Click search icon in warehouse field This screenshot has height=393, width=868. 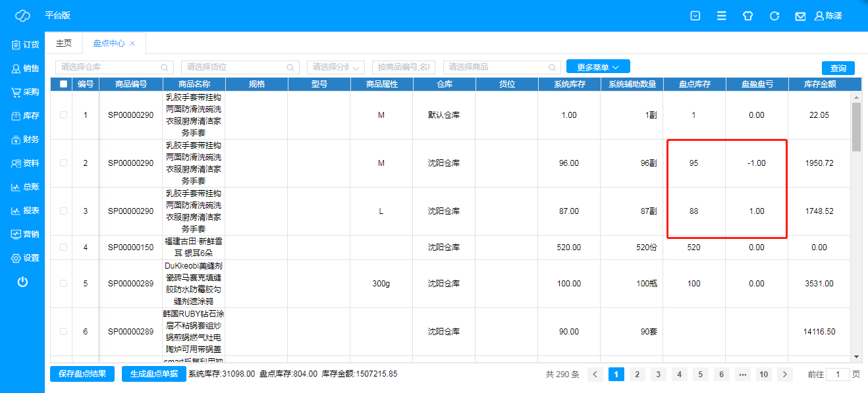[164, 67]
